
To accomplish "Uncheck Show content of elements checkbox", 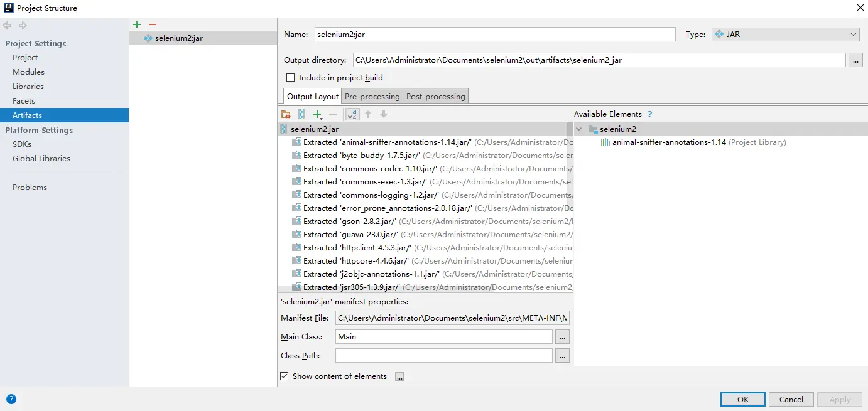I will tap(285, 376).
